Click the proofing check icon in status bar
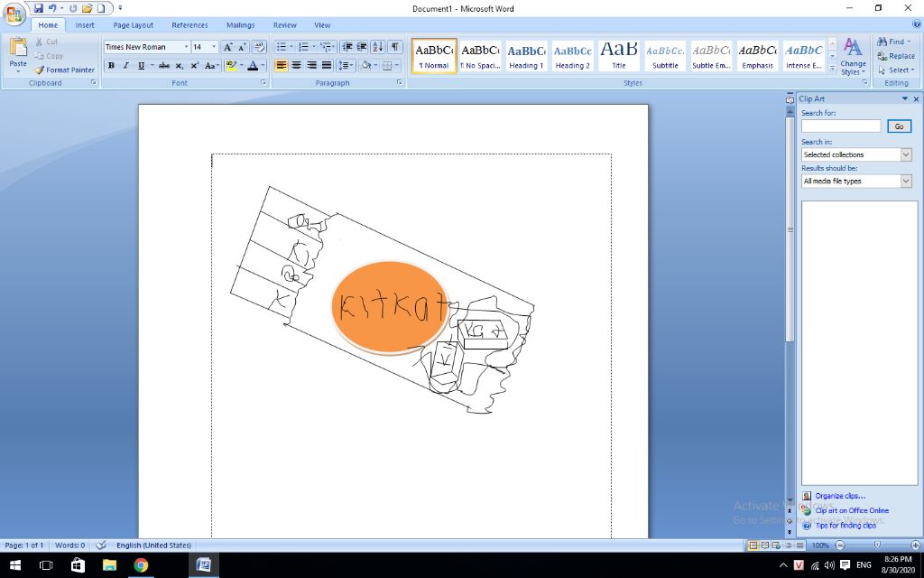 (101, 545)
